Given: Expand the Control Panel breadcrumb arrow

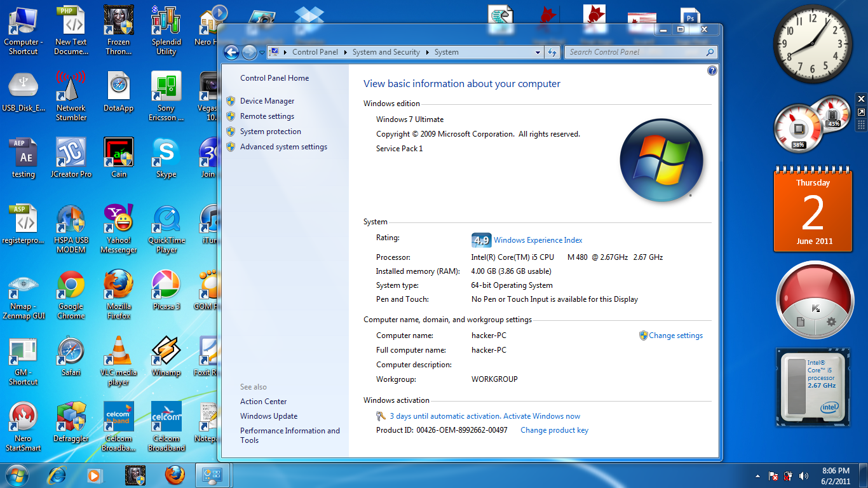Looking at the screenshot, I should click(x=346, y=52).
